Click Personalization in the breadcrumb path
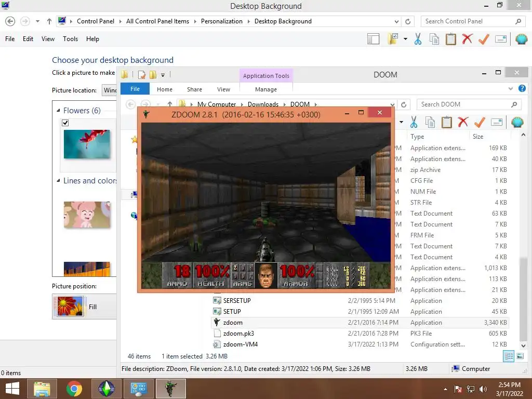Image resolution: width=532 pixels, height=399 pixels. click(221, 21)
